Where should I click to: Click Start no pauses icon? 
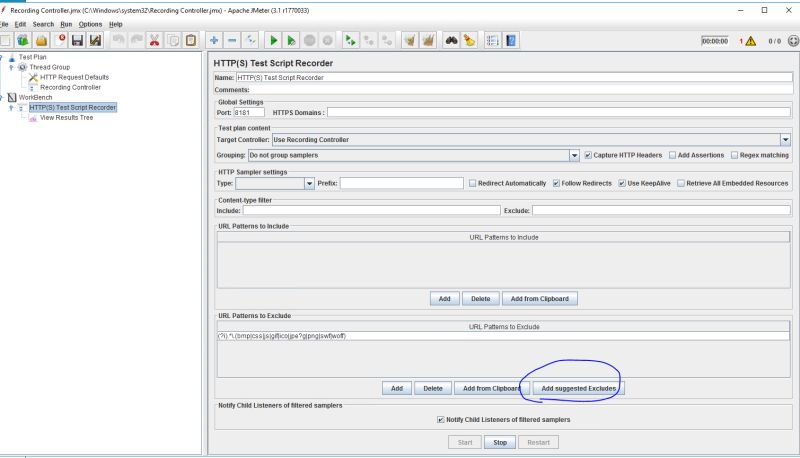point(291,40)
